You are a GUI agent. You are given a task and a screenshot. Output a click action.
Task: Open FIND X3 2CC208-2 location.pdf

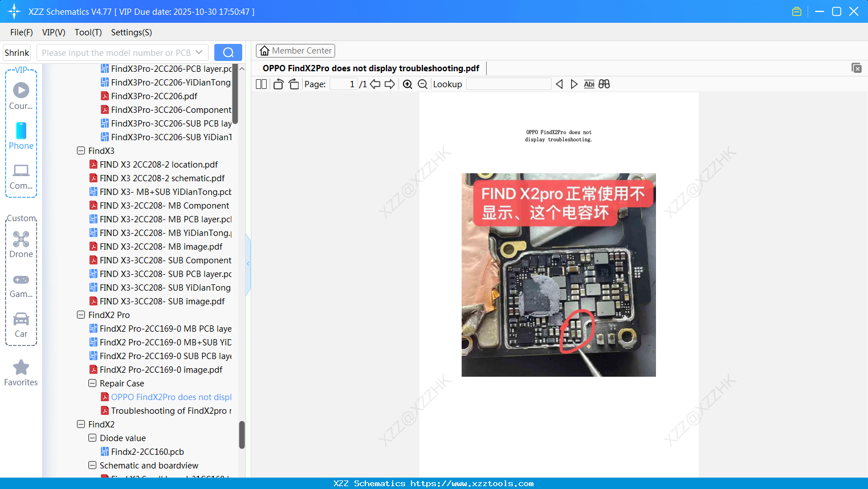pyautogui.click(x=159, y=165)
